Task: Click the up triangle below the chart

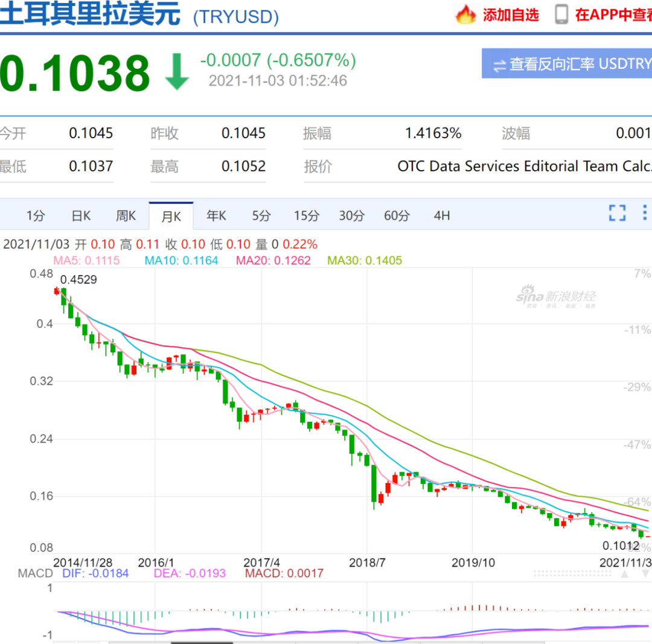Action: coord(625,574)
